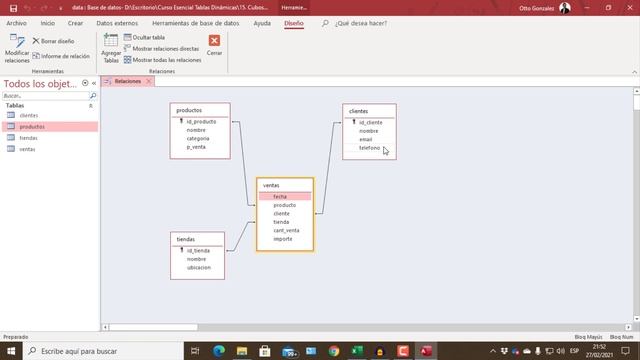This screenshot has height=360, width=640.
Task: Click the taskbar search box
Action: [103, 351]
